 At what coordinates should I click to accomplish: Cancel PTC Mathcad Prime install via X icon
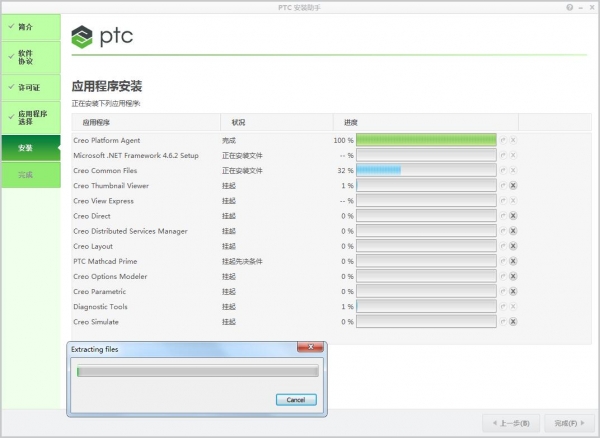click(x=513, y=261)
